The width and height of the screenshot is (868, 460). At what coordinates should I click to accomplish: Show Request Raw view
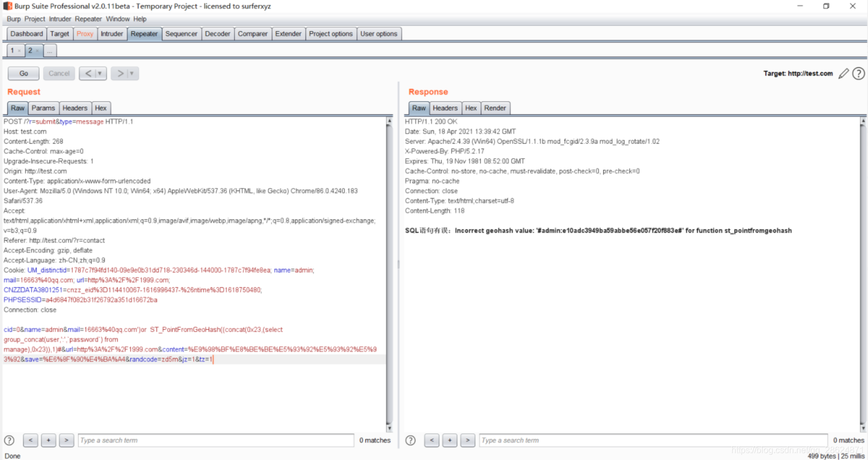[x=17, y=108]
